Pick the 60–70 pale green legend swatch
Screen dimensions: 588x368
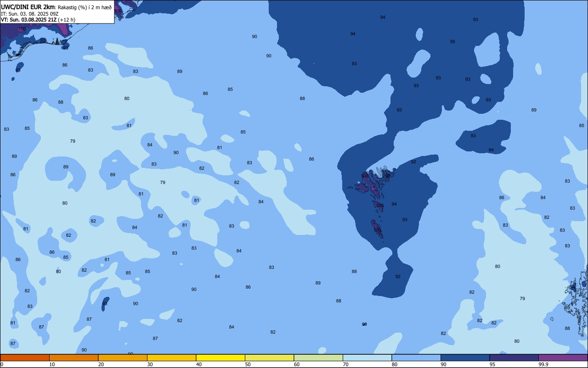[x=318, y=357]
